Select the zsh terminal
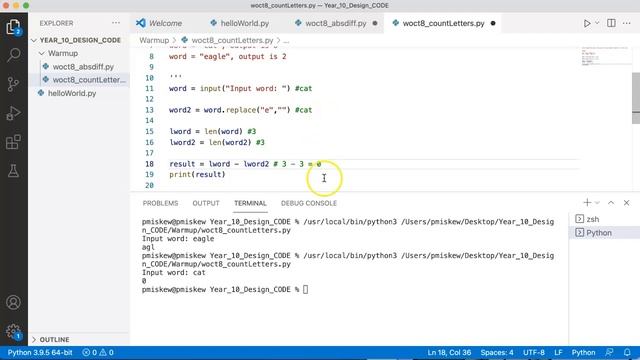This screenshot has height=360, width=640. coord(604,219)
